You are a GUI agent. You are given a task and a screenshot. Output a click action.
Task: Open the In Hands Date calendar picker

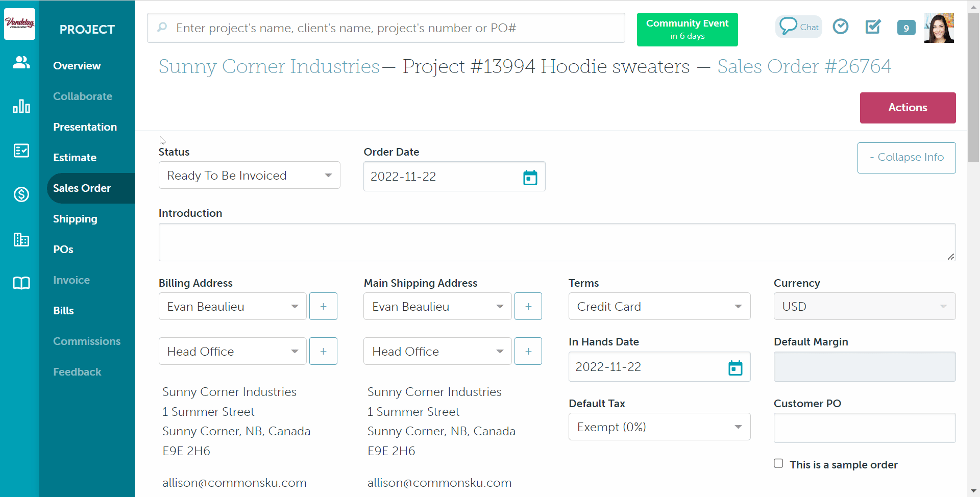pos(735,367)
